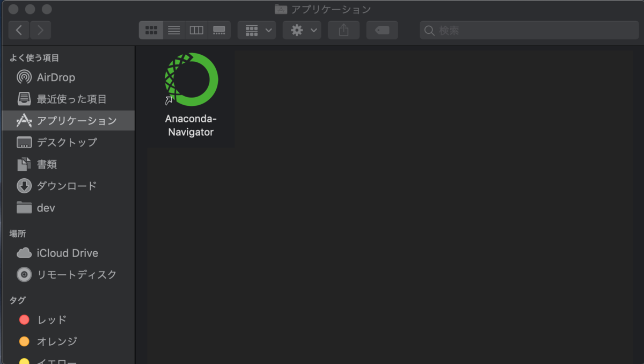The image size is (644, 364).
Task: Click the orange tag color dot
Action: click(x=24, y=341)
